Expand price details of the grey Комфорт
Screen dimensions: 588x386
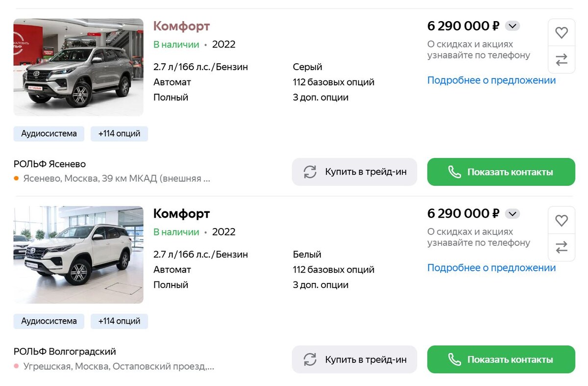(513, 26)
